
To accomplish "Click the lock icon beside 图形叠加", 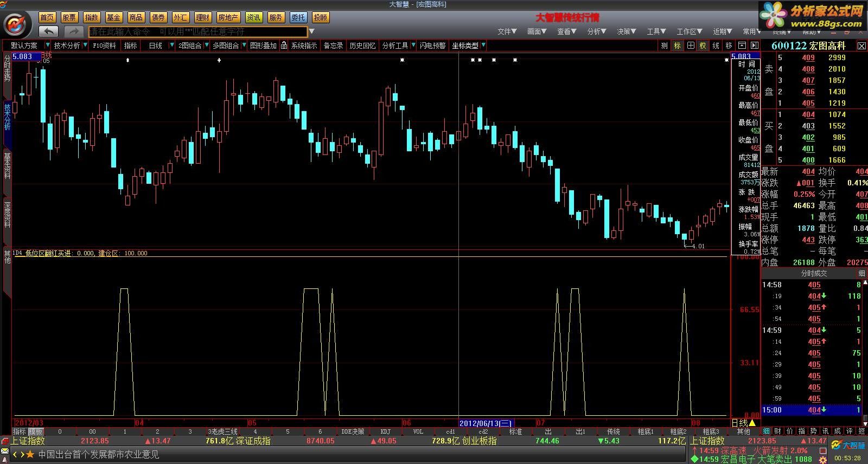I will point(284,46).
